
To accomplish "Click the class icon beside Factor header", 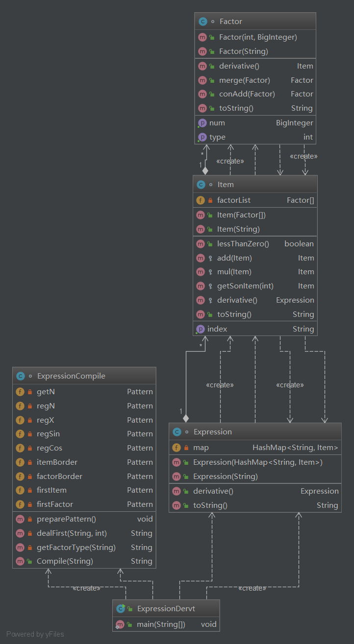I will click(203, 22).
